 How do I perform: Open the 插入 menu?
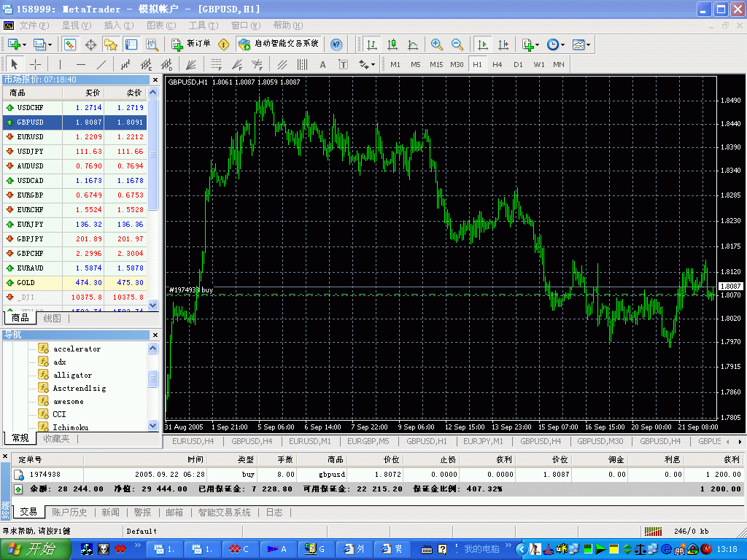pos(112,26)
